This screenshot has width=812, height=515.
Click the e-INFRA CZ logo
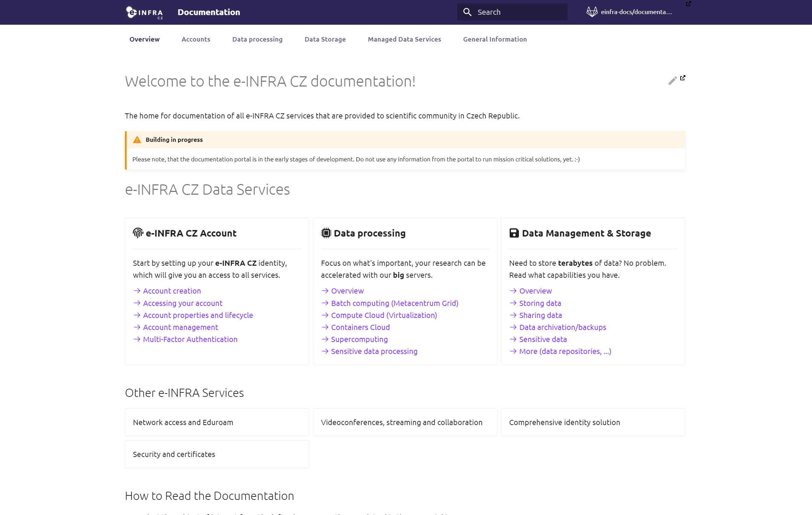click(144, 12)
